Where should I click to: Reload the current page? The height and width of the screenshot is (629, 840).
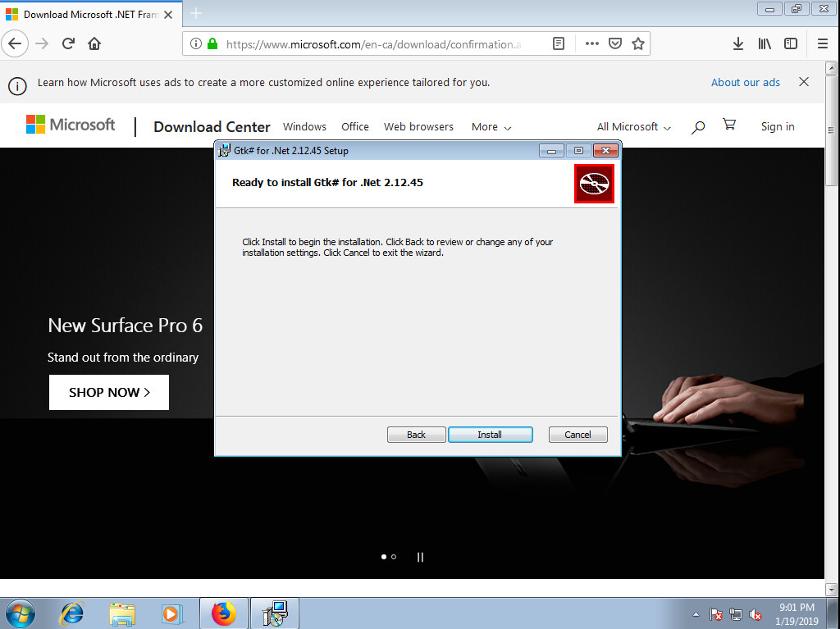coord(68,43)
